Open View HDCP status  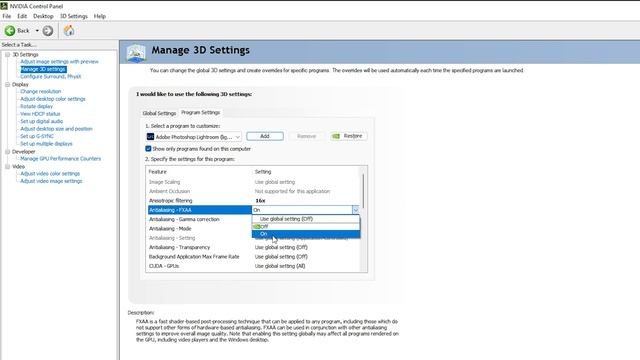pyautogui.click(x=40, y=114)
